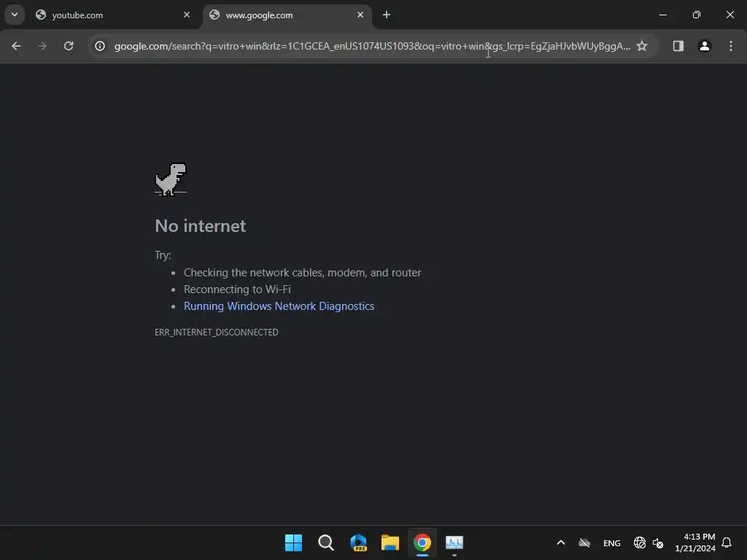
Task: Open the Windows Start menu
Action: 293,542
